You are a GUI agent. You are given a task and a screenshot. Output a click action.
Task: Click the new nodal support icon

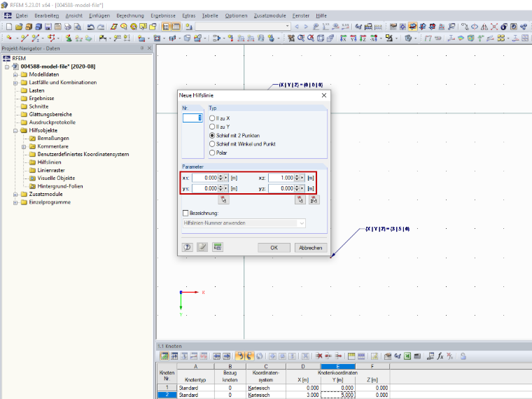[x=69, y=38]
